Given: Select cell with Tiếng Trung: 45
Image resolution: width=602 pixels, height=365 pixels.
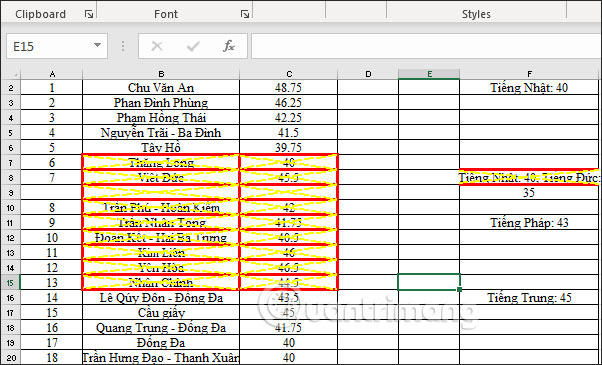Looking at the screenshot, I should (529, 298).
